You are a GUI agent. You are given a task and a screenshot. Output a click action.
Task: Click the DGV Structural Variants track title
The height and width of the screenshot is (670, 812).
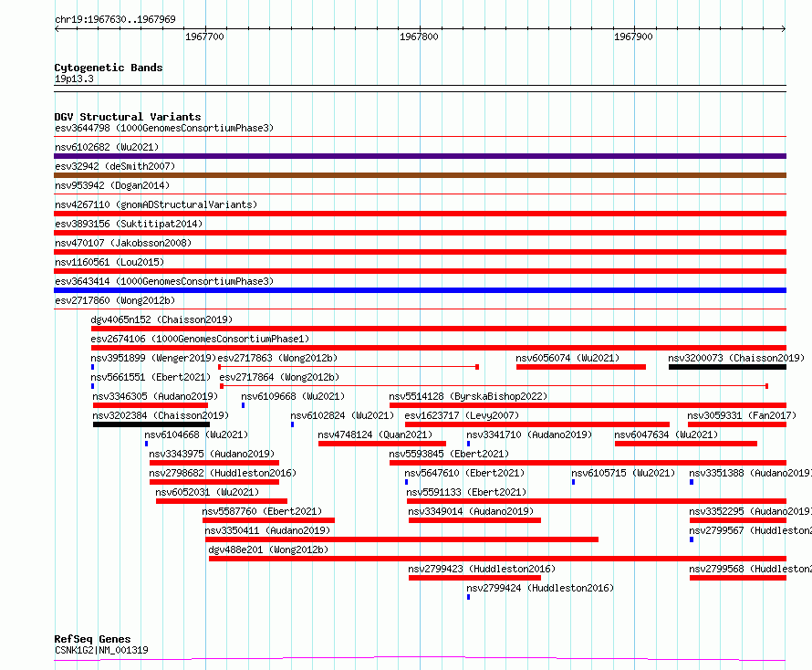[128, 117]
